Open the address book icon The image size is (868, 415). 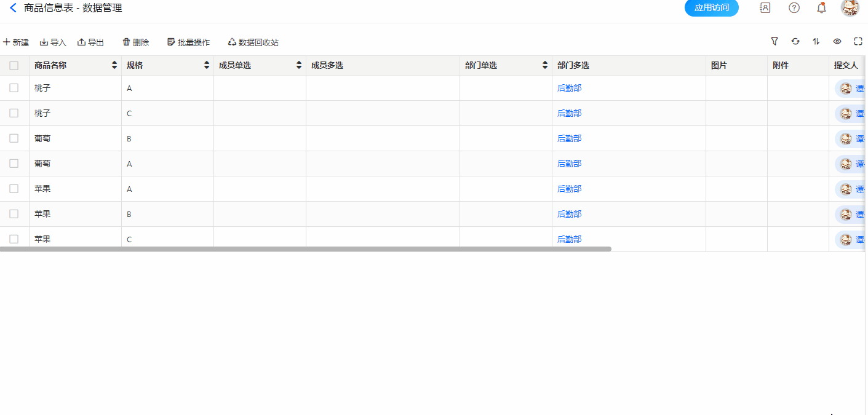tap(765, 8)
